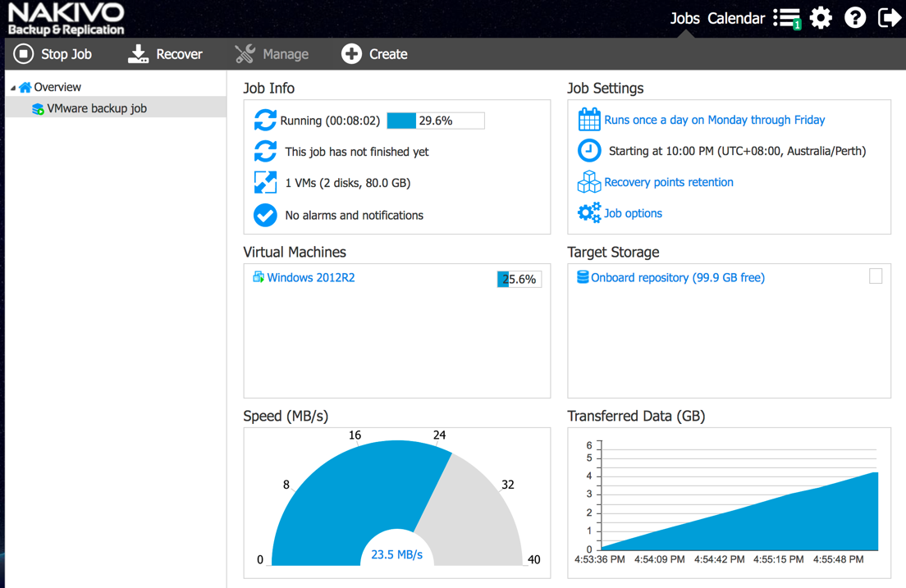The image size is (906, 588).
Task: Open Recovery points retention link
Action: click(669, 183)
